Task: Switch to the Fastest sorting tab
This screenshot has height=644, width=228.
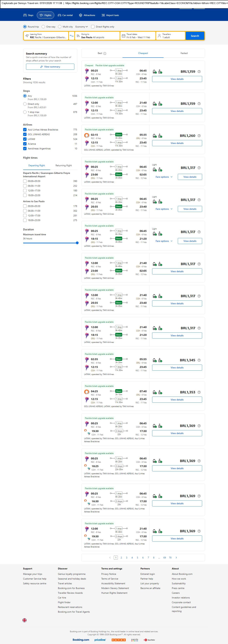Action: pos(184,53)
